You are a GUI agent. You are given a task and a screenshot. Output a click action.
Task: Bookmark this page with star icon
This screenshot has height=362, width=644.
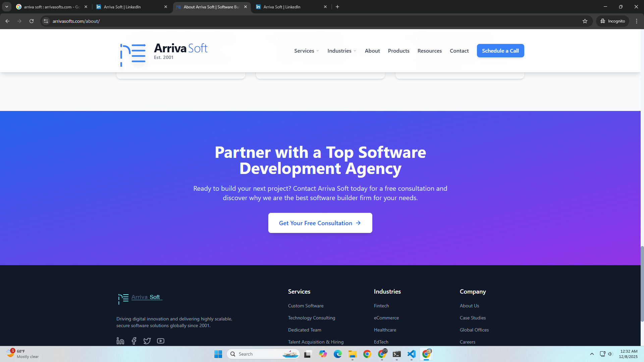pos(585,21)
